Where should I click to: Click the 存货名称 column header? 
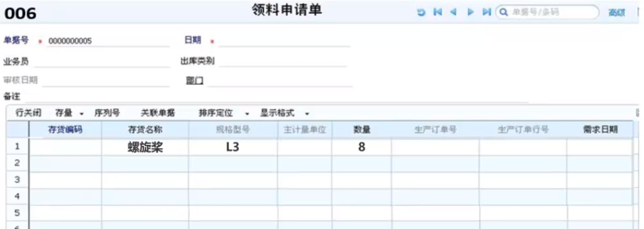[145, 130]
